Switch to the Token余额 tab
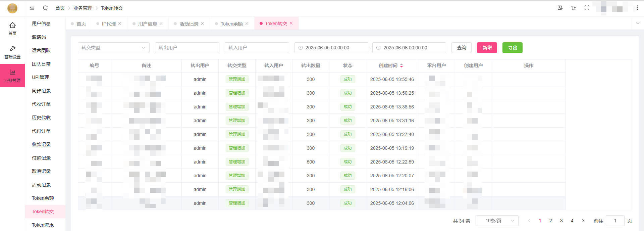644x231 pixels. 231,24
